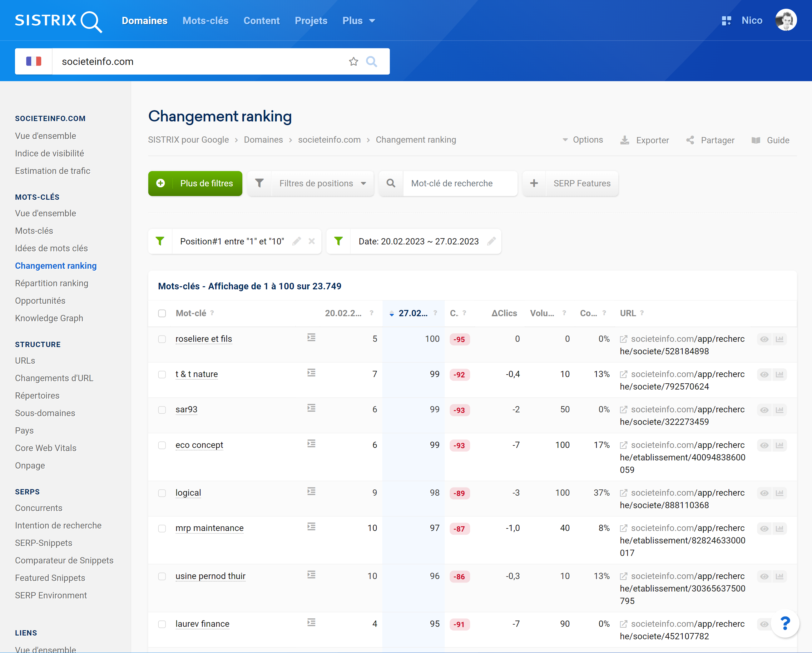Click the Partager share icon
The height and width of the screenshot is (653, 812).
(x=690, y=140)
